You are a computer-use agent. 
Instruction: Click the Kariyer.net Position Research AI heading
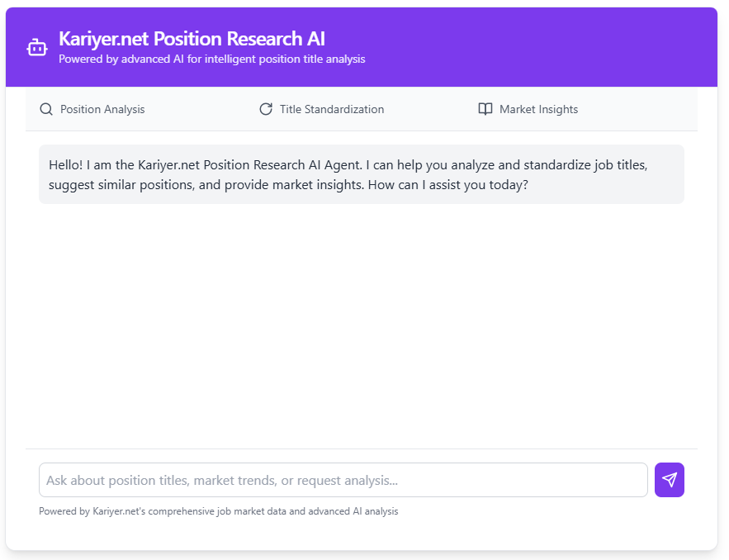click(x=192, y=38)
